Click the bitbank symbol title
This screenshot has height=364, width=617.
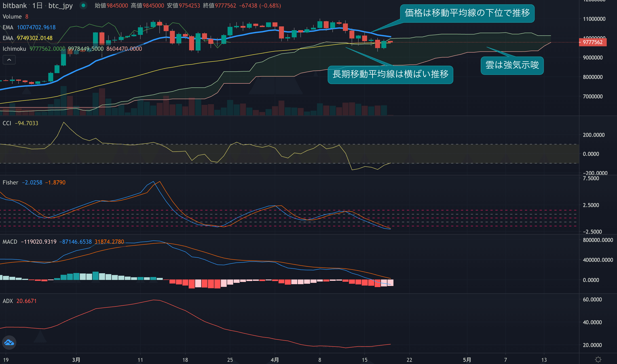(x=15, y=5)
